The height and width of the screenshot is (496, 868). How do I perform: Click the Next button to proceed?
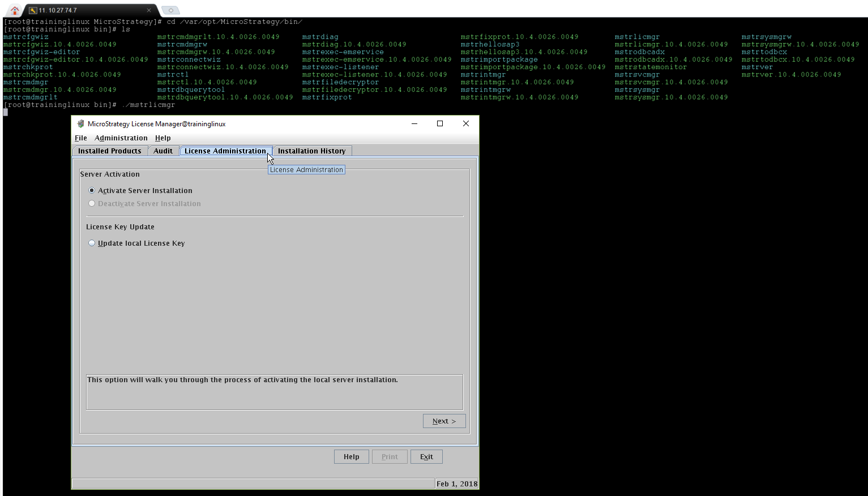[x=444, y=421]
